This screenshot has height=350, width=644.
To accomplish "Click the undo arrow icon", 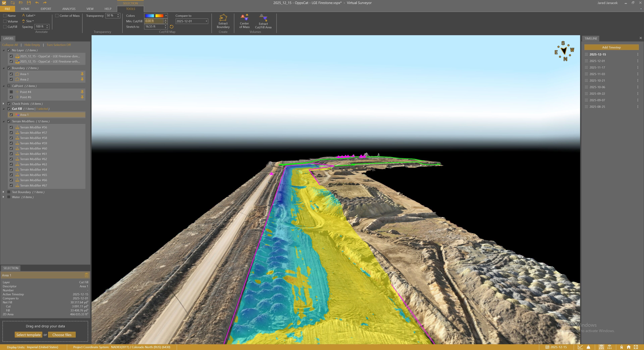I will tap(37, 3).
